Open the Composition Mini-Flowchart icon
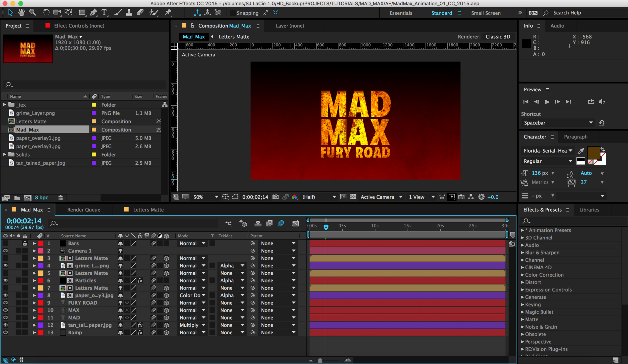 (228, 223)
